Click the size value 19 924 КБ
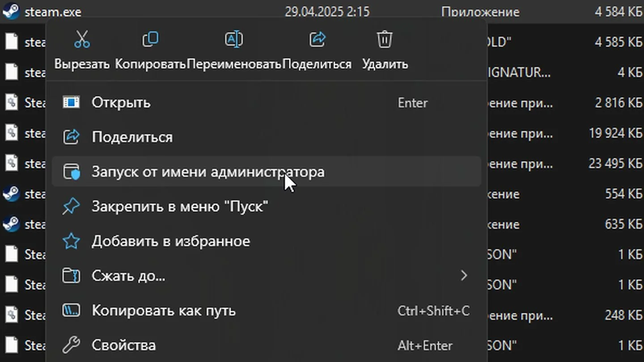Image resolution: width=644 pixels, height=362 pixels. coord(615,133)
